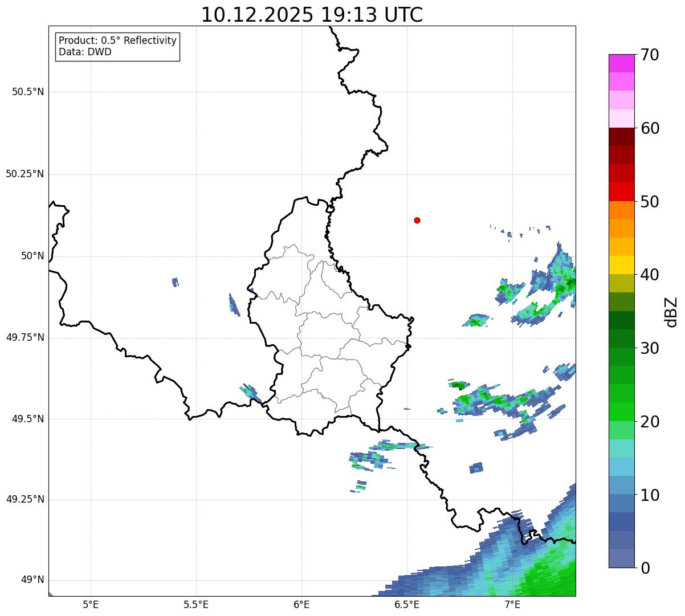Click the "6°E" longitude label

coord(301,604)
